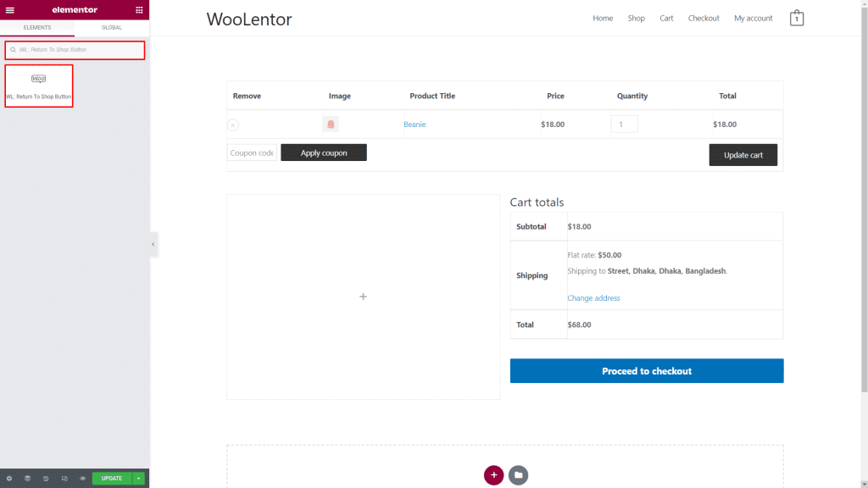The image size is (868, 488).
Task: Click Proceed to checkout button
Action: pos(647,371)
